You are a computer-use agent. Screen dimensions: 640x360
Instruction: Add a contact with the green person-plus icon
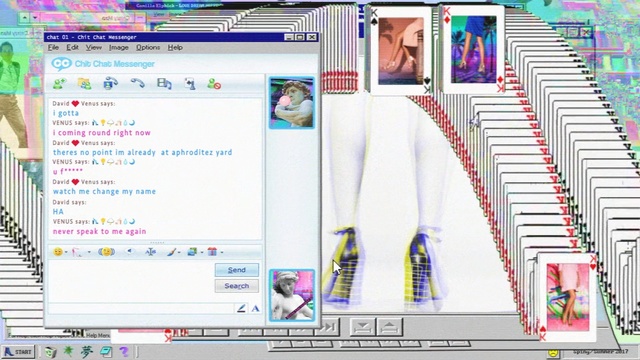(60, 84)
